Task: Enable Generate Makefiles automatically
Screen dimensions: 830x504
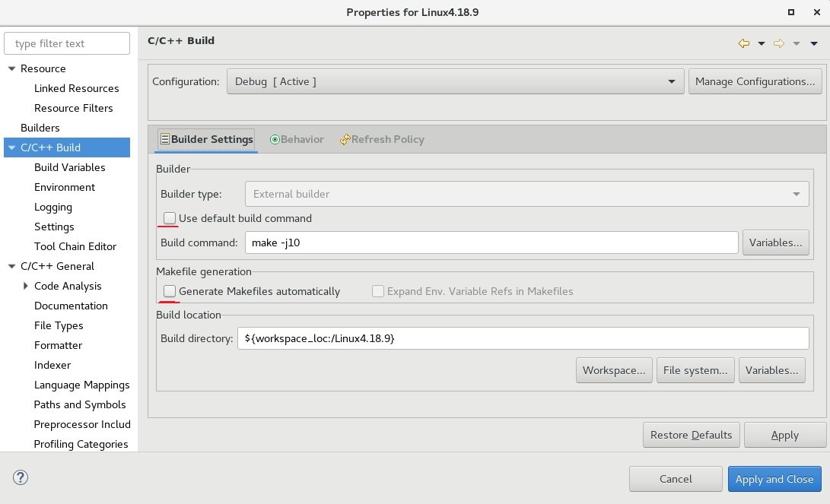Action: [x=169, y=291]
